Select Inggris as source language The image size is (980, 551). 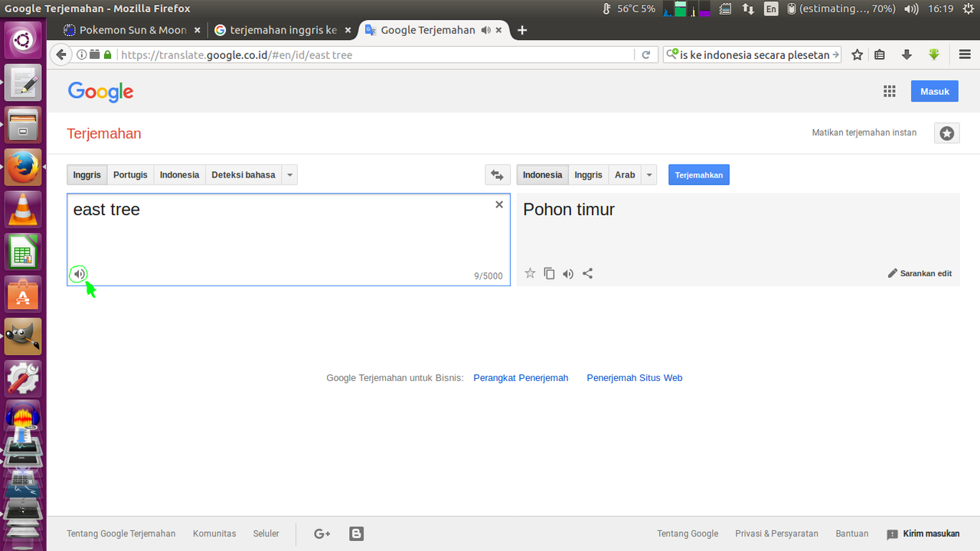coord(87,174)
